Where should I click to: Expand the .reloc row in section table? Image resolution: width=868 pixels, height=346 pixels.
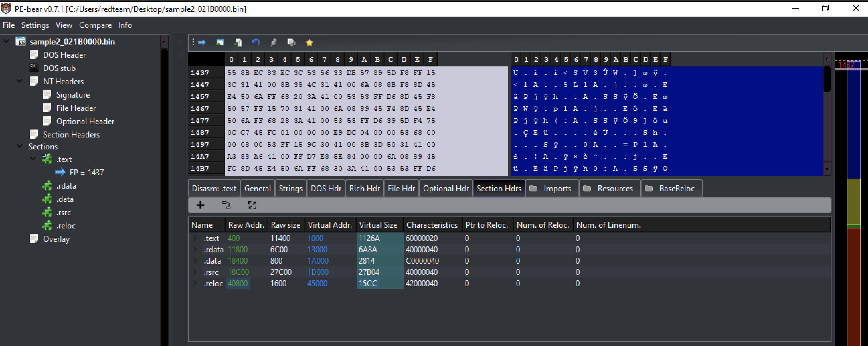point(195,283)
